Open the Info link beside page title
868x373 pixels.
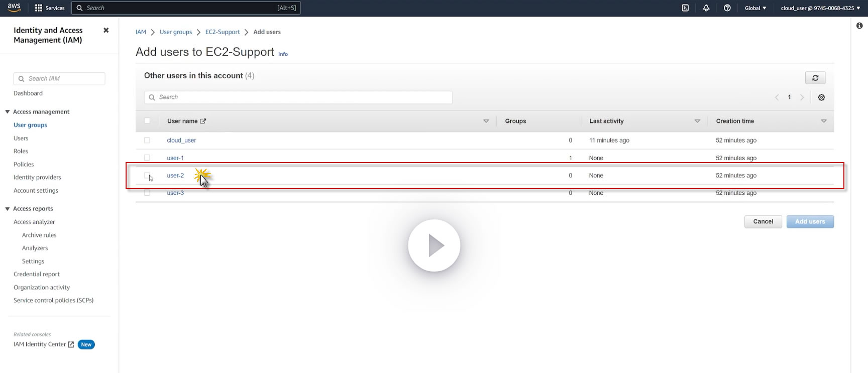pos(283,54)
